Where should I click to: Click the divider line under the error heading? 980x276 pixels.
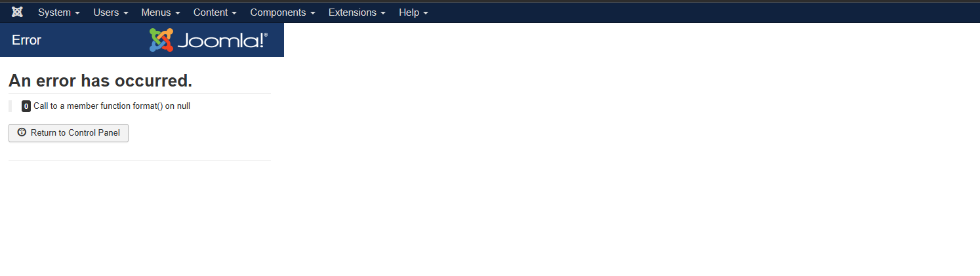(139, 93)
